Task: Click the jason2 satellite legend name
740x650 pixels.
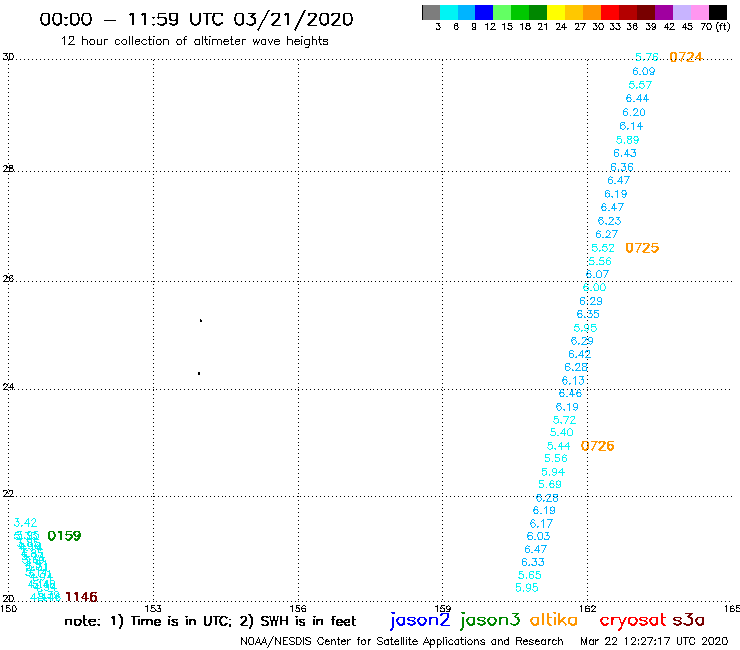Action: (420, 620)
